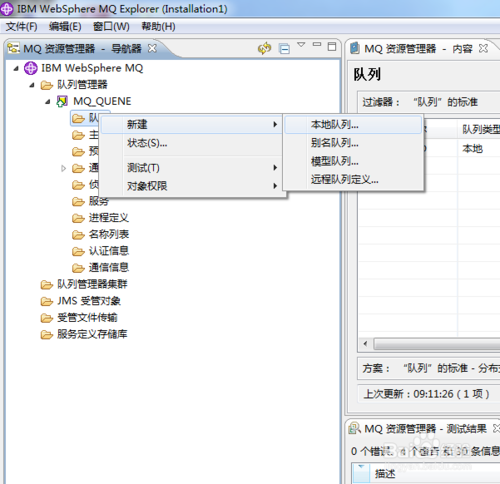Click the 受管文件传输 folder icon

[46, 318]
